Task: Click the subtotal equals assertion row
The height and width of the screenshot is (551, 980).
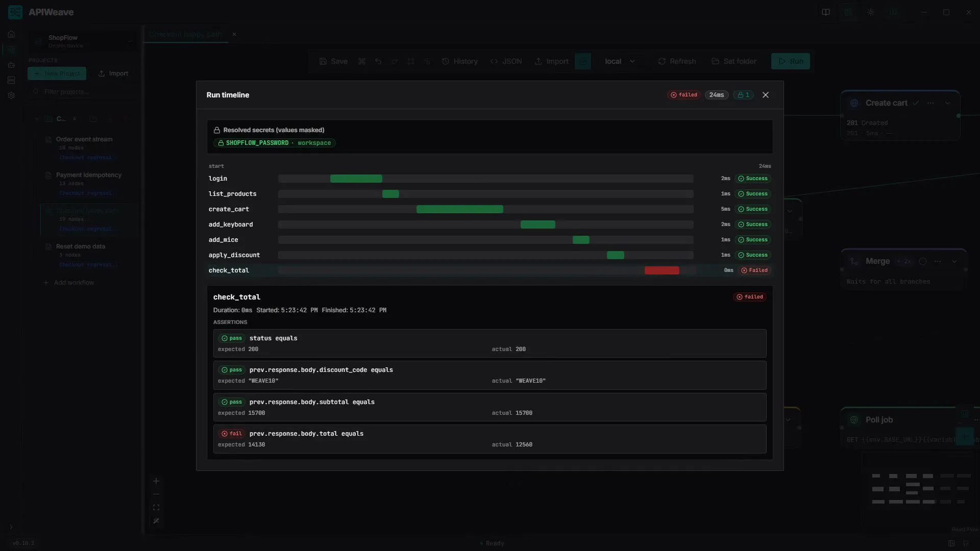Action: coord(489,407)
